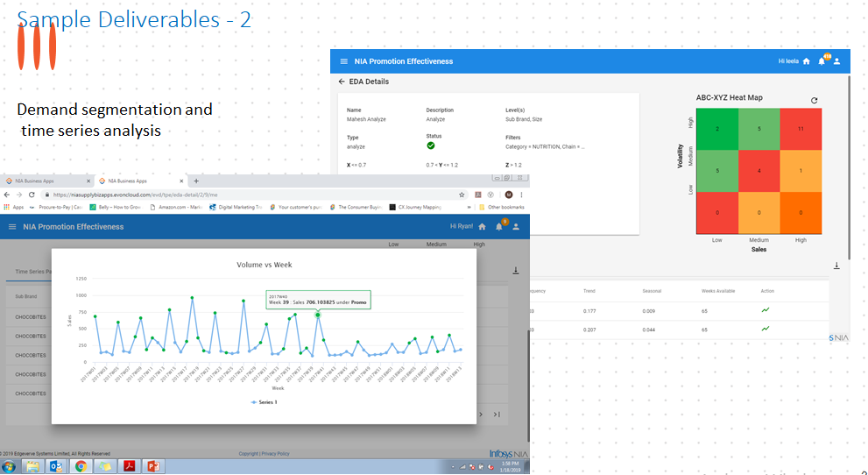Click heat map cell with value 4
This screenshot has height=475, width=868.
tap(759, 171)
